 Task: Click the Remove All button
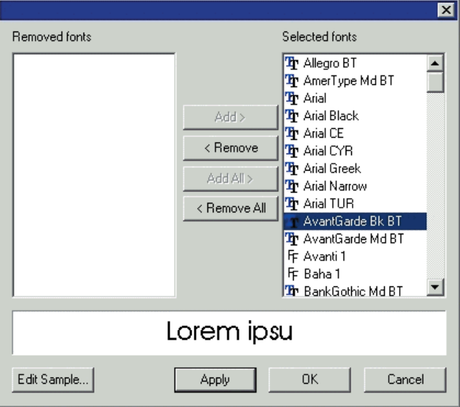click(x=231, y=209)
